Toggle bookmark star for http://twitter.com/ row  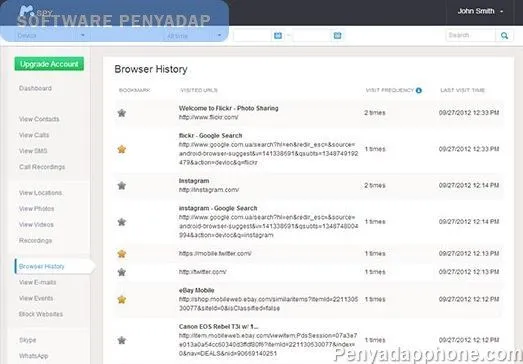122,272
